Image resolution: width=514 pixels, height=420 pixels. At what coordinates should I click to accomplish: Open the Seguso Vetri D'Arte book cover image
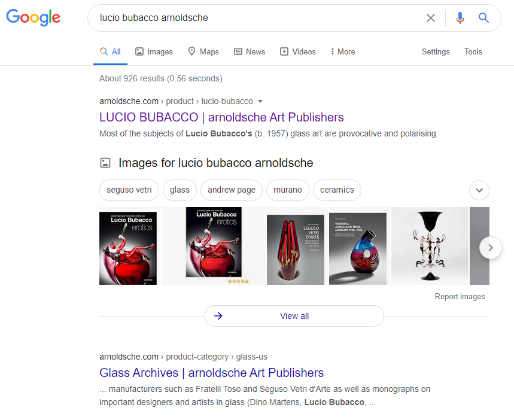click(x=296, y=249)
